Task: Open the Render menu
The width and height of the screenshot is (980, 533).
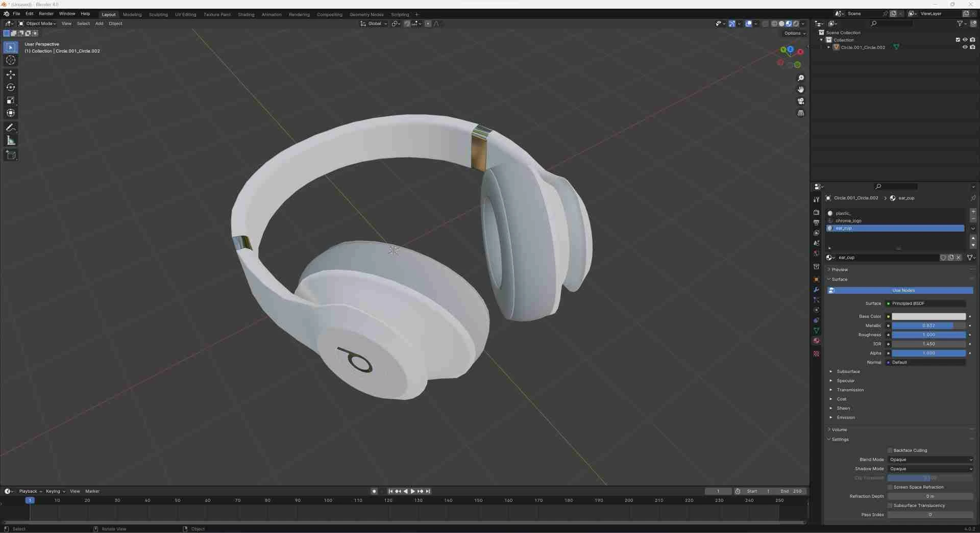Action: pyautogui.click(x=46, y=14)
